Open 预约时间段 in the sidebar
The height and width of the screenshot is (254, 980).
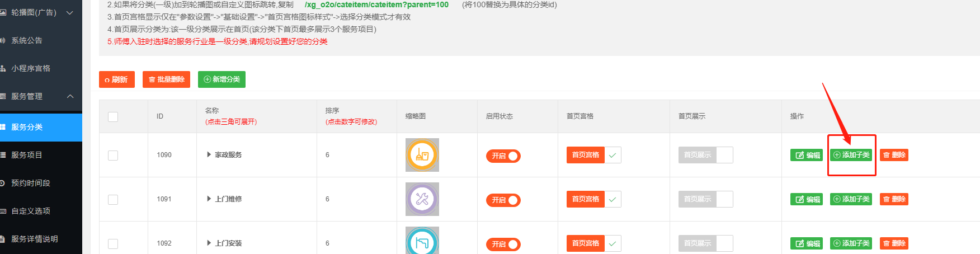(31, 183)
